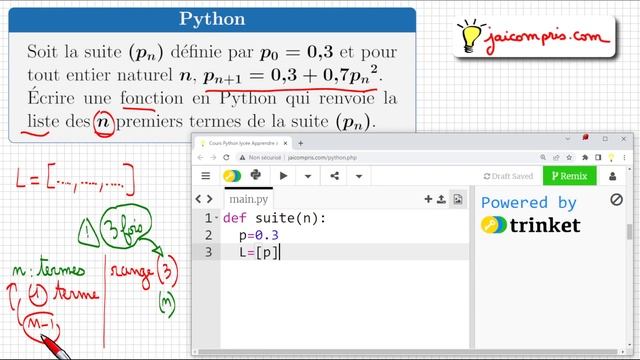Place cursor on line L=[p]

[258, 252]
